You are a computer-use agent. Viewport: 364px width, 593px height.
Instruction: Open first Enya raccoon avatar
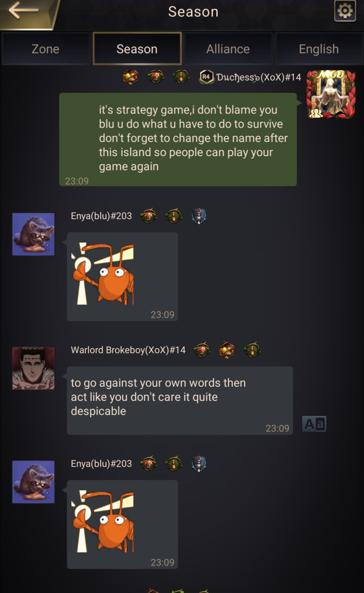[x=34, y=234]
